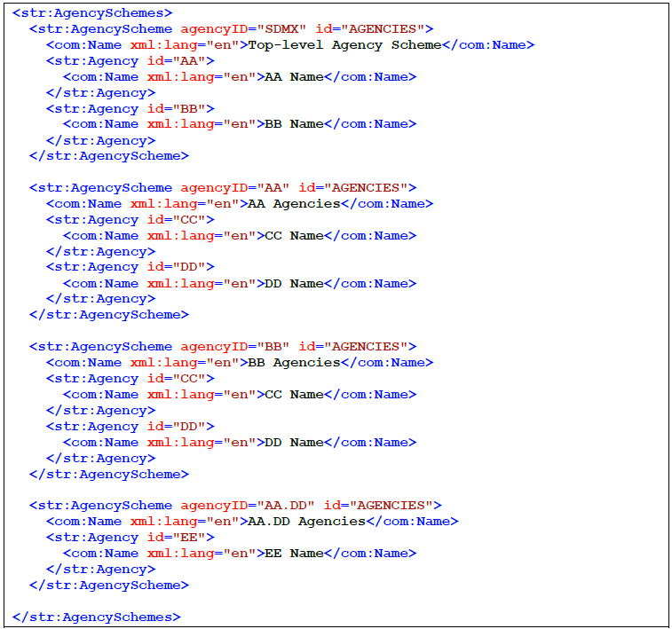Click the str:Agency id="EE" opening tag
The image size is (672, 629).
pos(130,538)
